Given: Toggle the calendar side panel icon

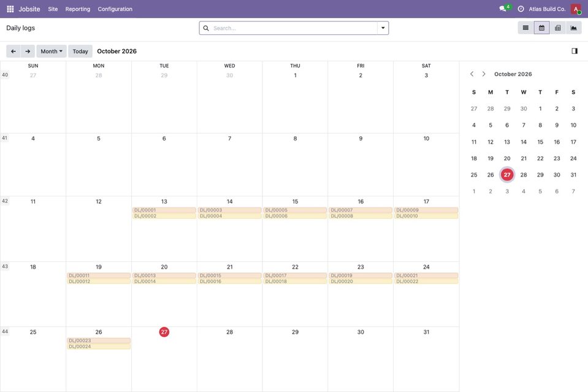Looking at the screenshot, I should (x=575, y=51).
